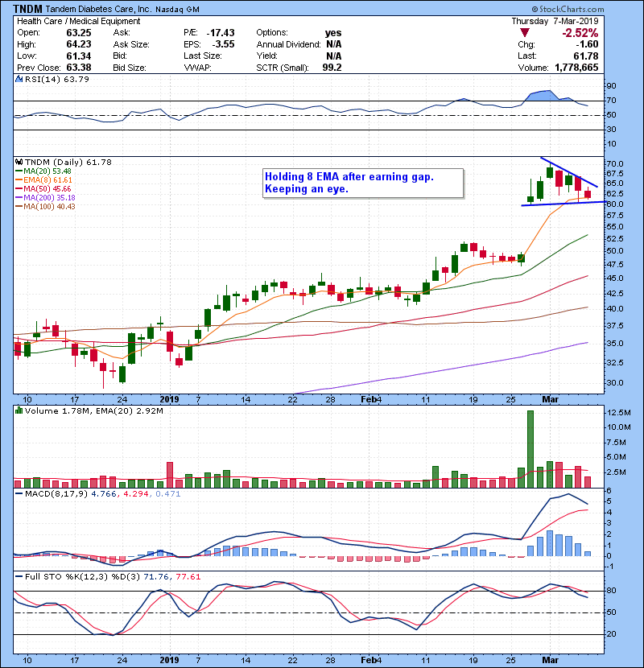644x668 pixels.
Task: Click the candlestick icon beside TNDM (Daily)
Action: [x=19, y=163]
